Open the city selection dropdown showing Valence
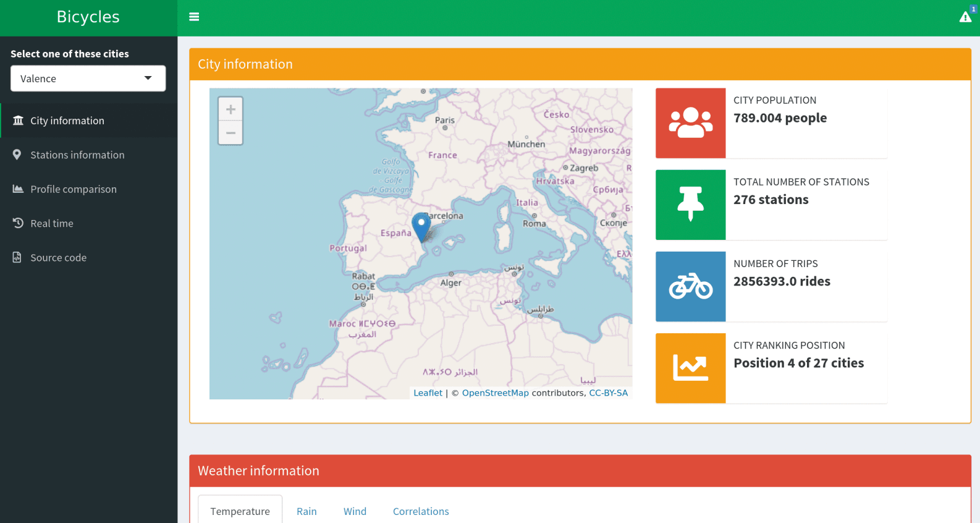The image size is (980, 523). pyautogui.click(x=88, y=79)
